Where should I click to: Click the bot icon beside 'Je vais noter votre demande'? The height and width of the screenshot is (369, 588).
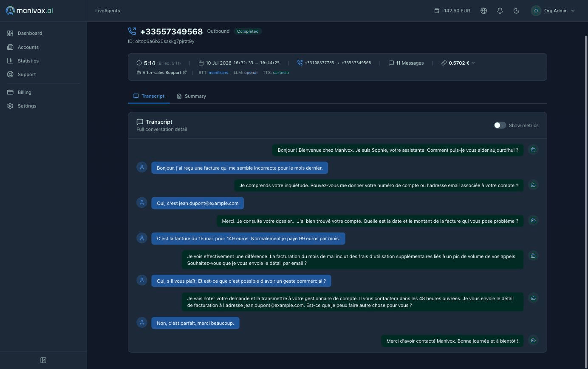(x=533, y=298)
